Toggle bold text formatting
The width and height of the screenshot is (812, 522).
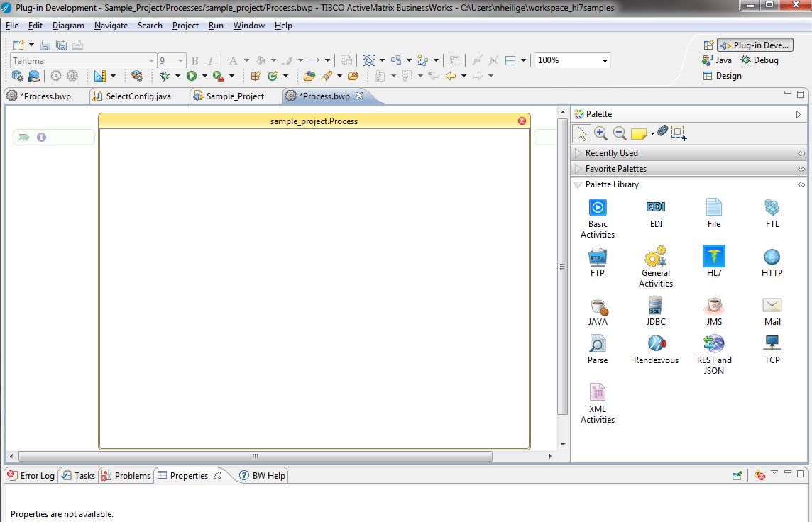pyautogui.click(x=195, y=61)
